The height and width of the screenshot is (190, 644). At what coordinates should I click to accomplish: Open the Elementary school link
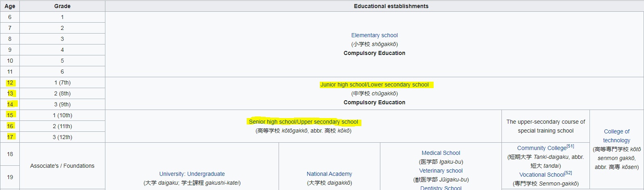[374, 35]
